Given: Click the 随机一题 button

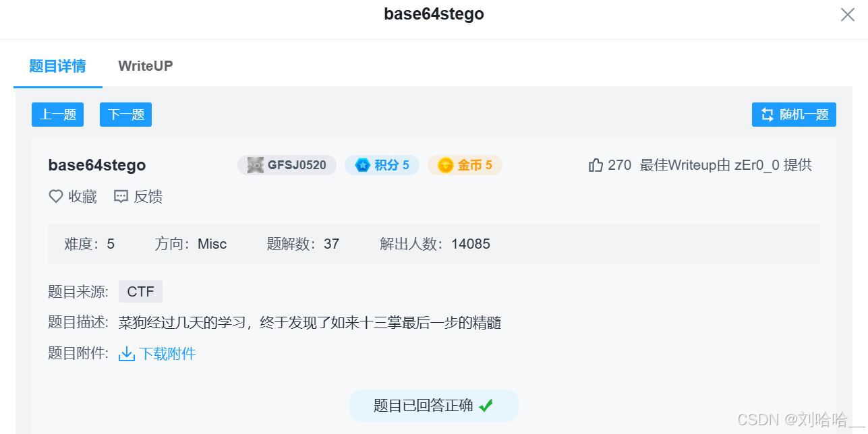Looking at the screenshot, I should (794, 115).
